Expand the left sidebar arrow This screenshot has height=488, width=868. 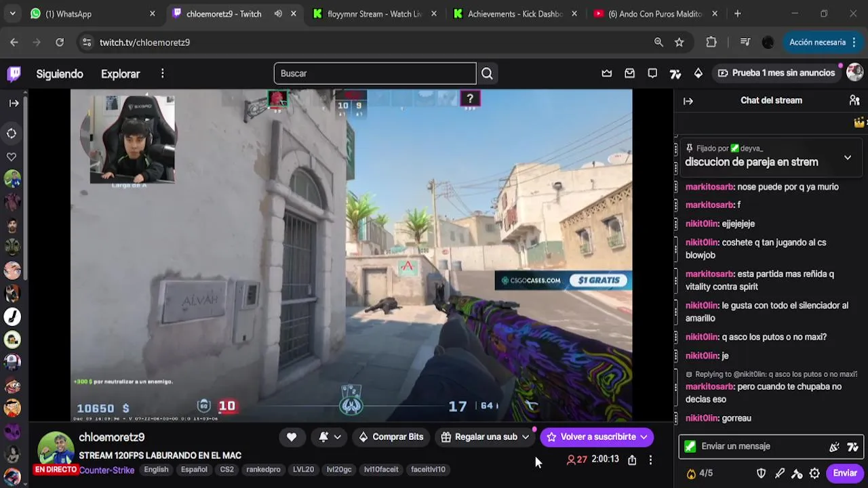pyautogui.click(x=14, y=103)
